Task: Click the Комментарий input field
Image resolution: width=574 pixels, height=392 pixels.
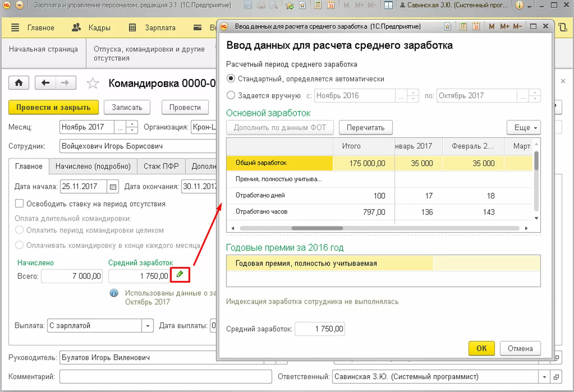Action: pos(165,377)
